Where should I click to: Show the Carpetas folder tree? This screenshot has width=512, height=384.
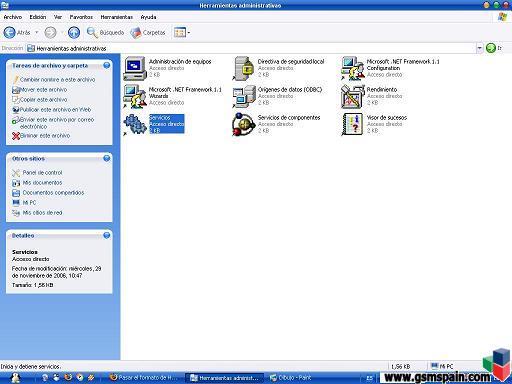click(148, 32)
